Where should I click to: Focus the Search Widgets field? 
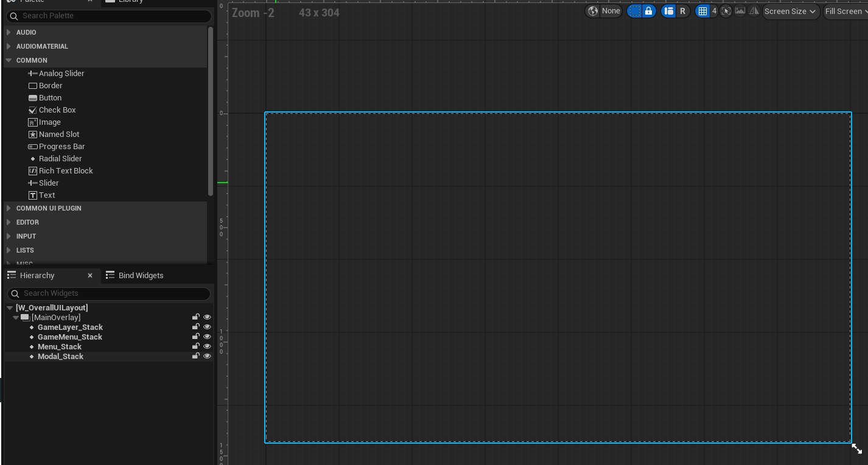109,293
